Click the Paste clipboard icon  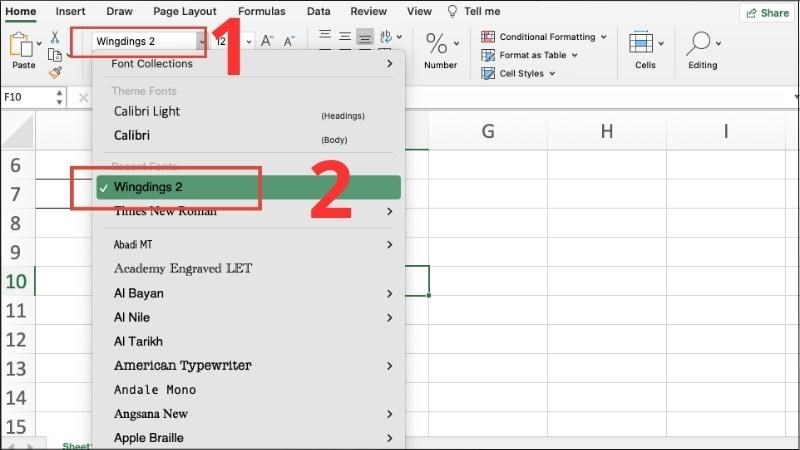pyautogui.click(x=21, y=44)
